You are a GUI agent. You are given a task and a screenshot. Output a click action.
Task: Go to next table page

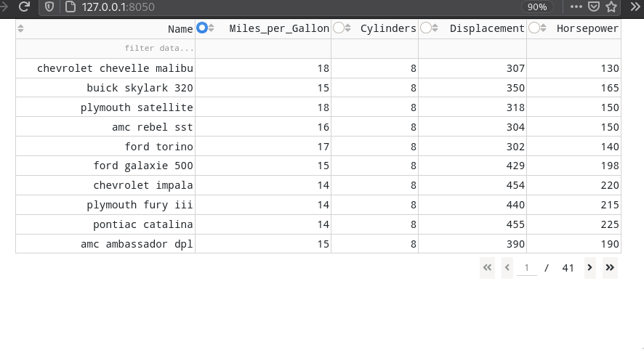click(589, 268)
